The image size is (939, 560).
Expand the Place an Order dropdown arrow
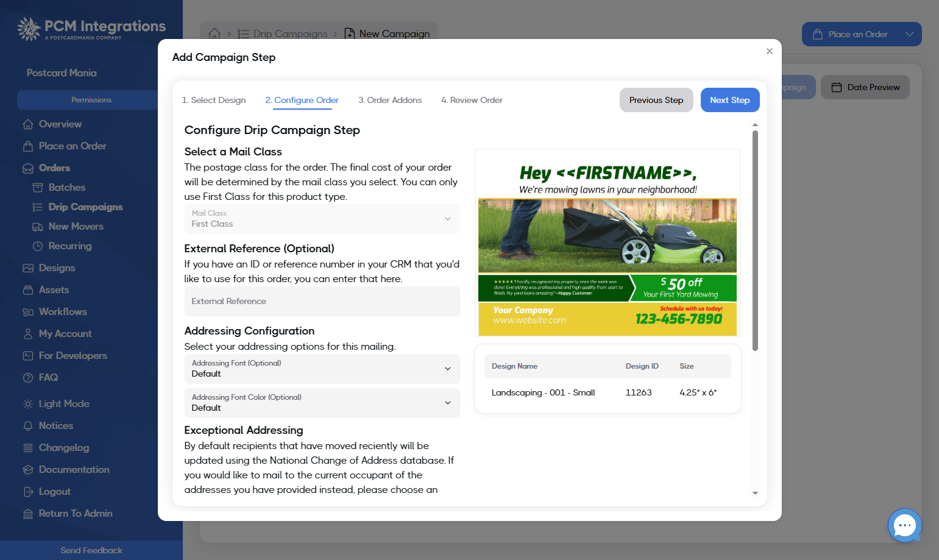909,34
